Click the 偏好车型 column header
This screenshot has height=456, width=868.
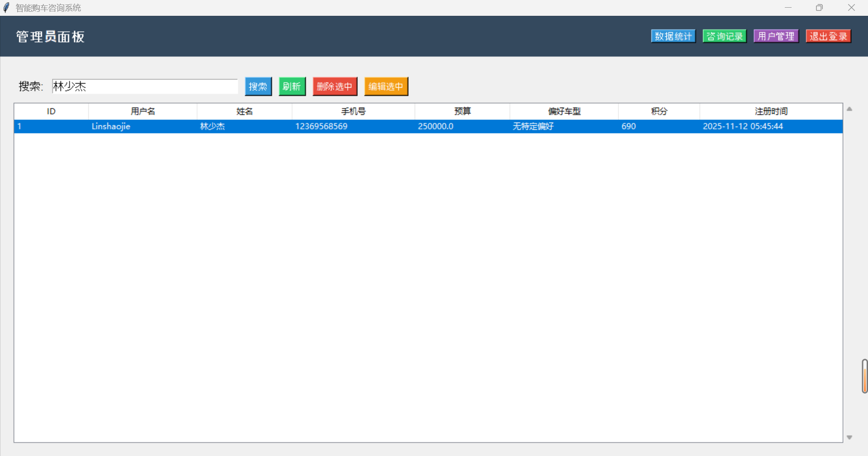click(564, 111)
